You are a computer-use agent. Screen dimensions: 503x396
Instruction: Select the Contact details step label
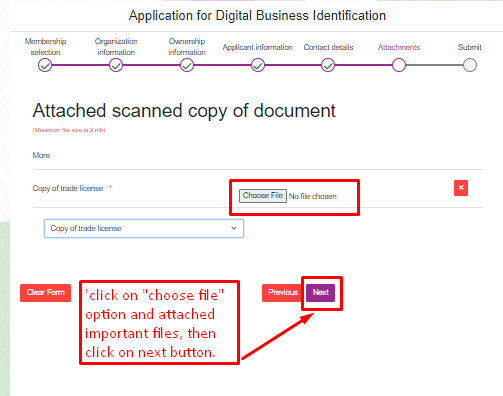point(328,47)
